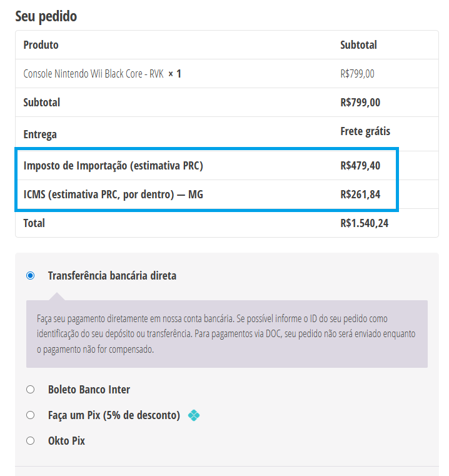Click the Transferência bancária direta label text
Viewport: 449px width, 476px height.
pyautogui.click(x=112, y=275)
